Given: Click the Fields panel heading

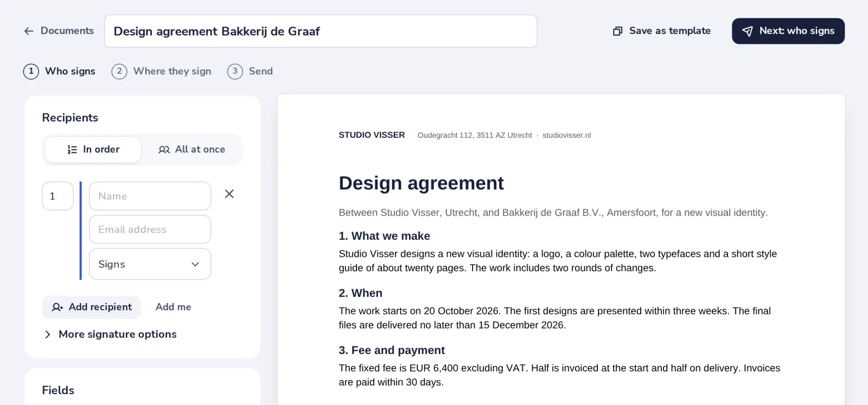Looking at the screenshot, I should (58, 390).
